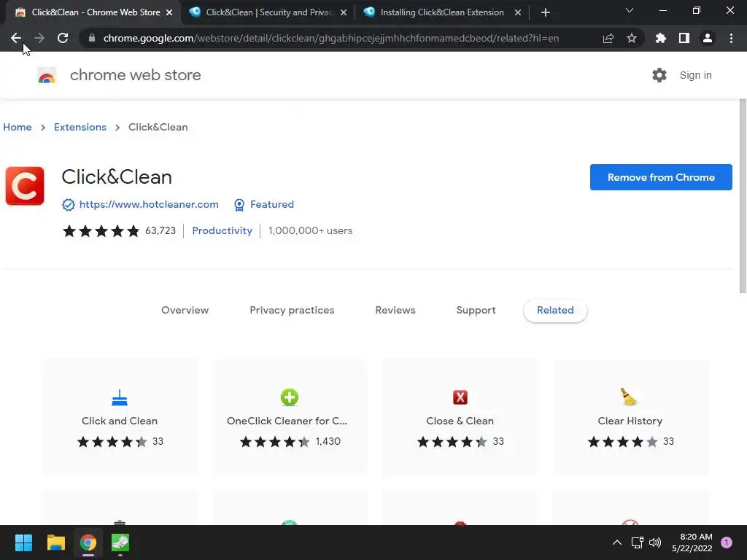Click the Click&Clean breadcrumb text
The image size is (747, 560).
(158, 127)
